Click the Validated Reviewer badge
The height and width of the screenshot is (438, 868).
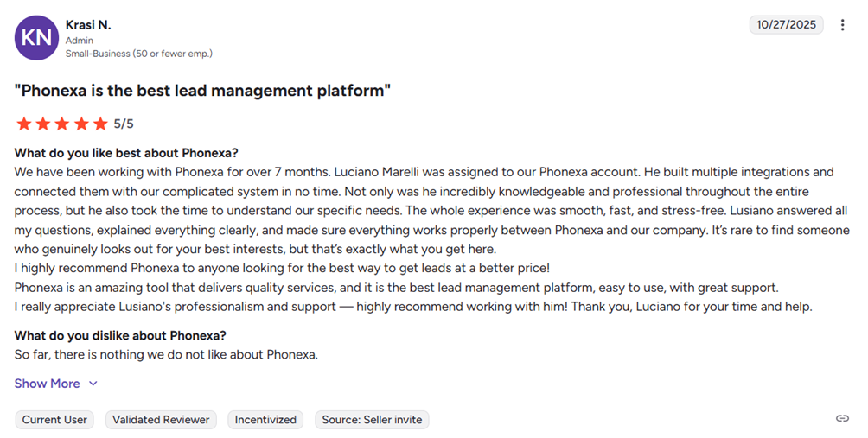161,420
